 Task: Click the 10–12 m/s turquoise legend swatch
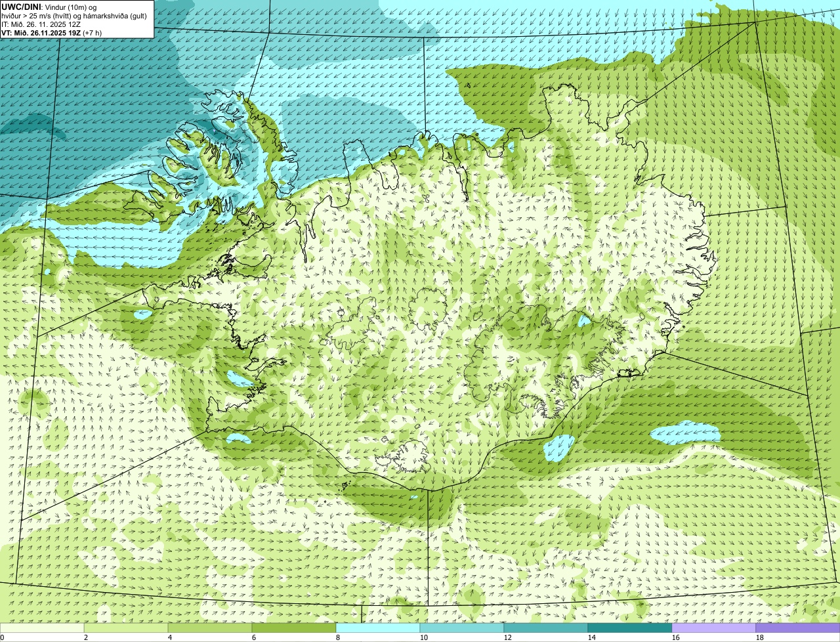[x=462, y=628]
